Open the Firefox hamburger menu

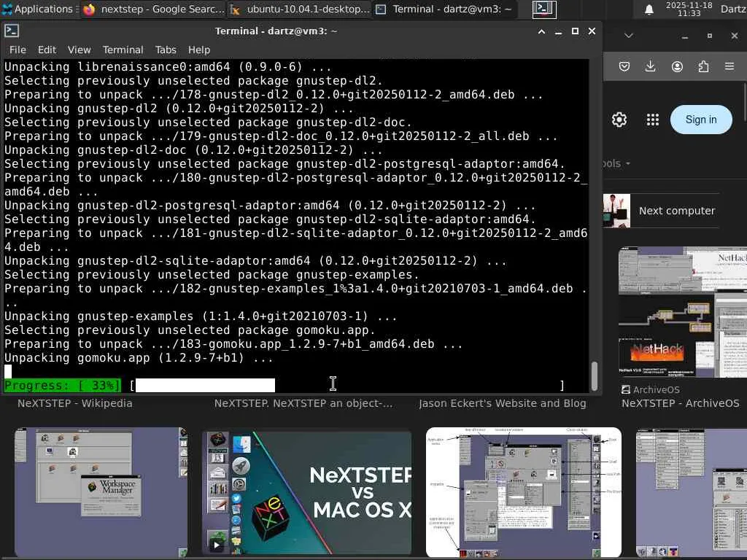pyautogui.click(x=729, y=66)
